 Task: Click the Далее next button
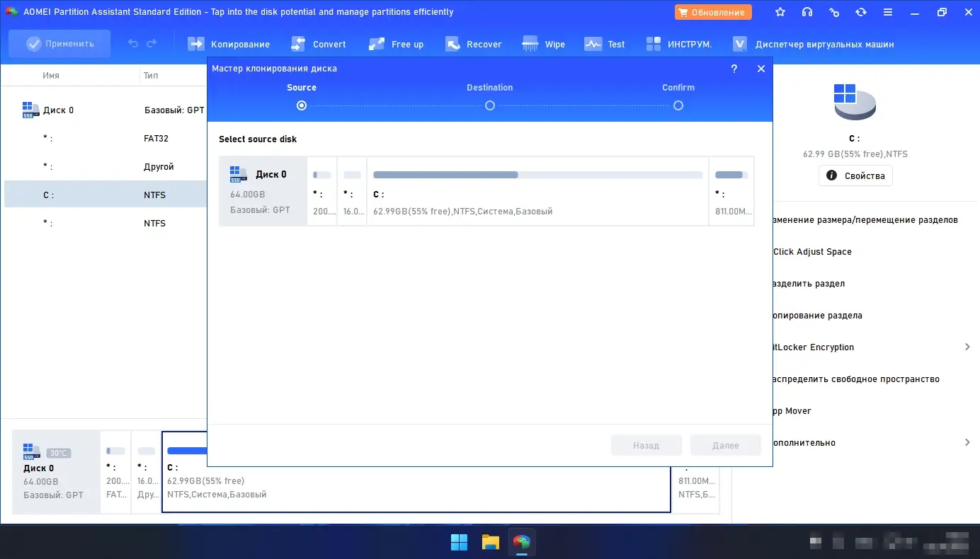click(726, 445)
